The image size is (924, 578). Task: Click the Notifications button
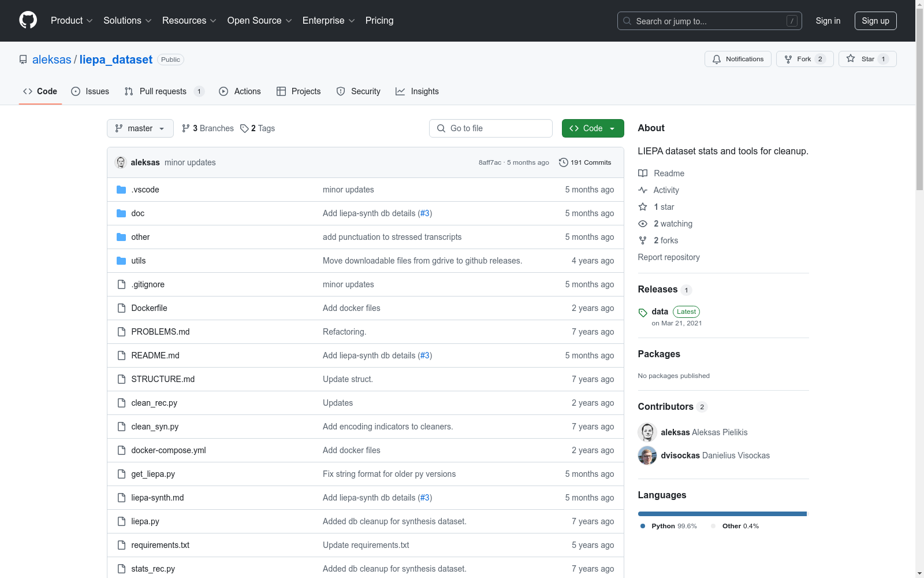click(738, 59)
